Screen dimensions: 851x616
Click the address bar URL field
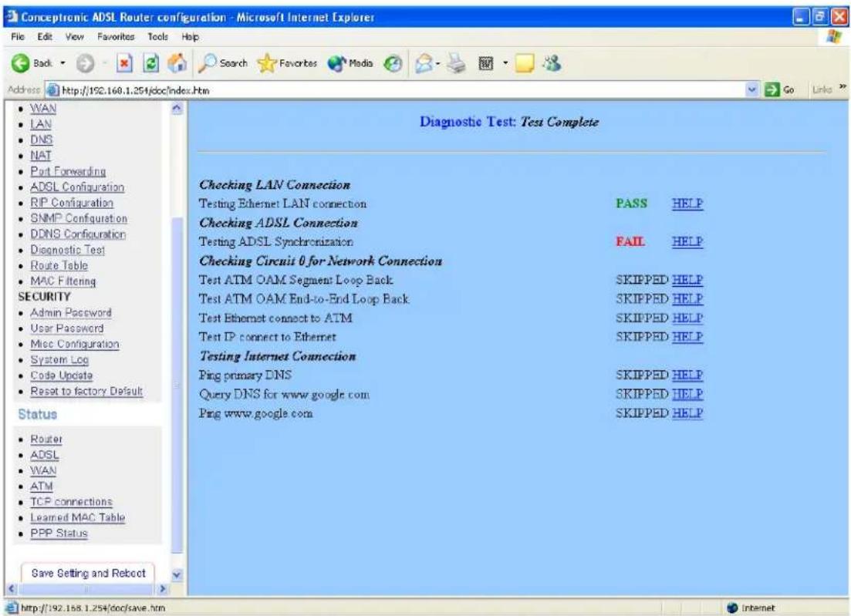[400, 90]
